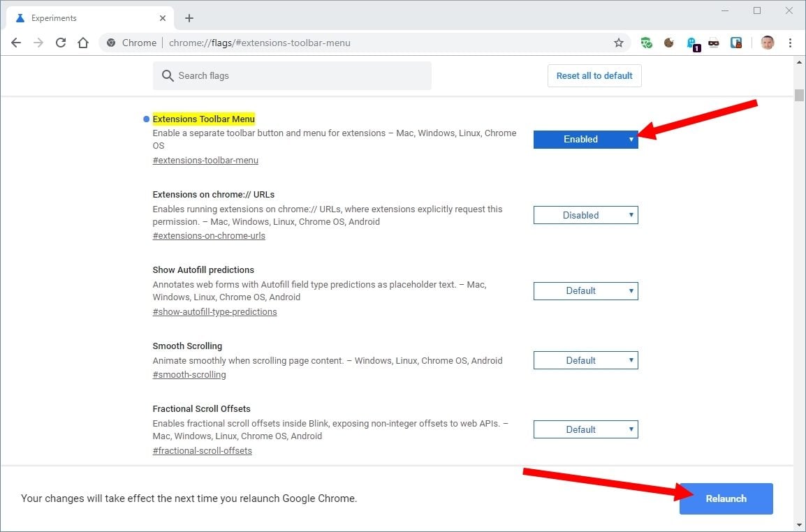Focus the Search flags field
The width and height of the screenshot is (806, 532).
(x=292, y=75)
